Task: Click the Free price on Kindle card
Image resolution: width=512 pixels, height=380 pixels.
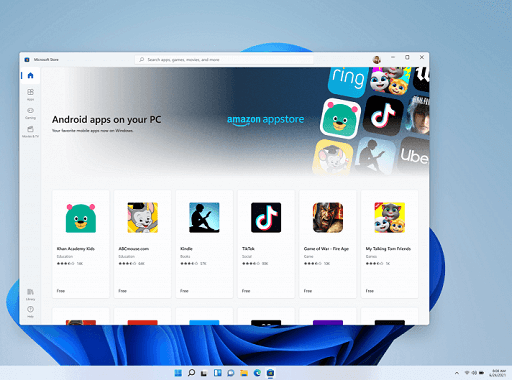Action: point(184,291)
